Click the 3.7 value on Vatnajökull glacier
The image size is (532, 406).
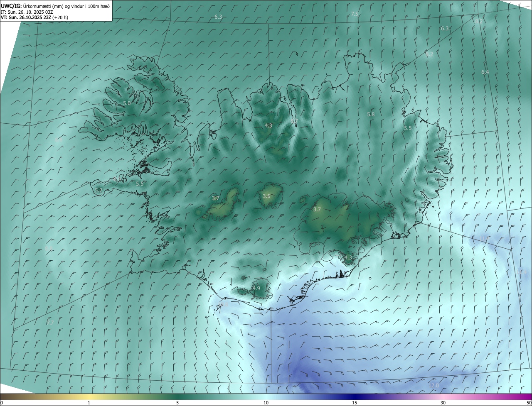(x=317, y=210)
